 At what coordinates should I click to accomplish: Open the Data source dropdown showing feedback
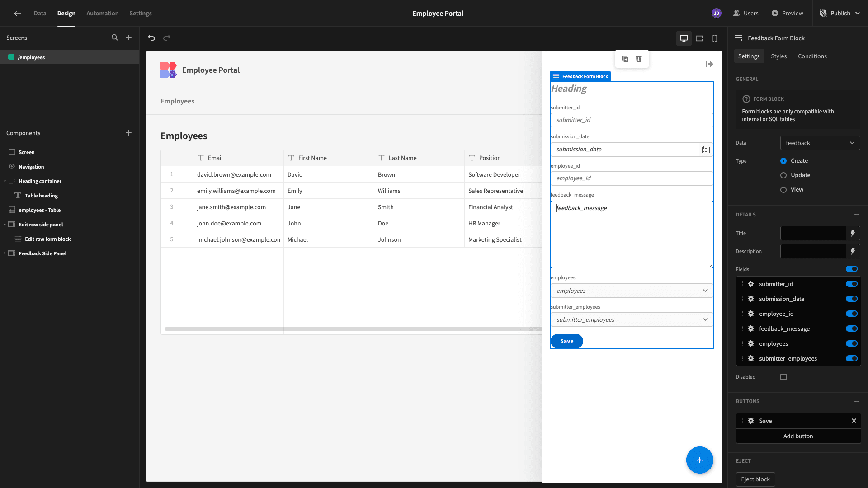tap(820, 143)
